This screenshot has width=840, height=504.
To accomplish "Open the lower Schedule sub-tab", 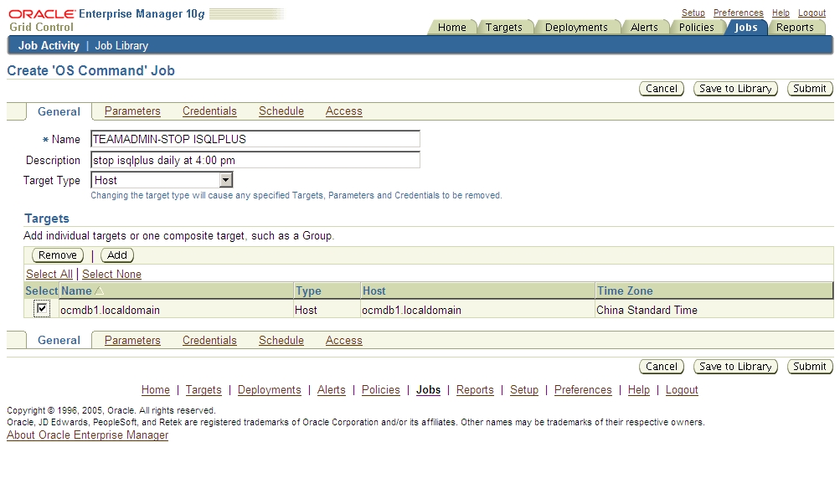I will click(281, 340).
